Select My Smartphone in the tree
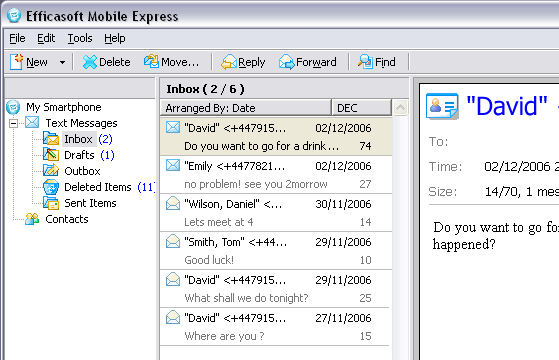This screenshot has width=559, height=360. [x=64, y=107]
